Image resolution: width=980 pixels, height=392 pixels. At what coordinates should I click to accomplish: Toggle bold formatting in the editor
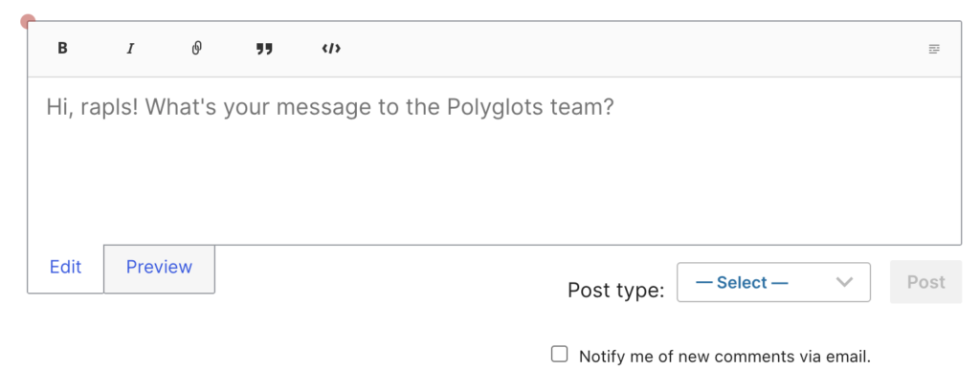pyautogui.click(x=63, y=49)
